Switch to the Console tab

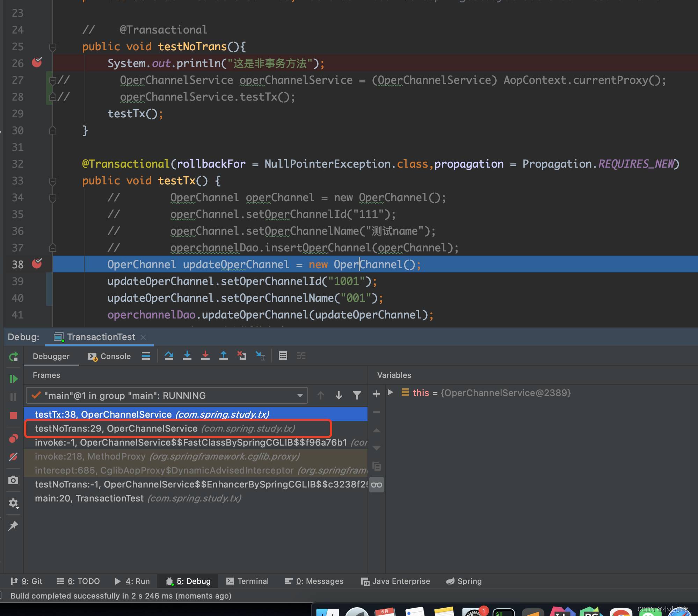pos(109,356)
